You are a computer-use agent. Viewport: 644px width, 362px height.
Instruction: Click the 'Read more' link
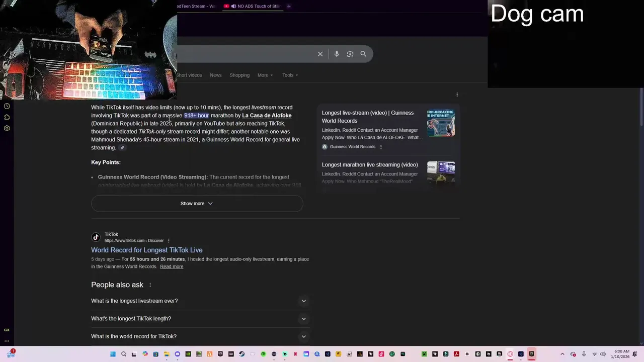click(172, 266)
